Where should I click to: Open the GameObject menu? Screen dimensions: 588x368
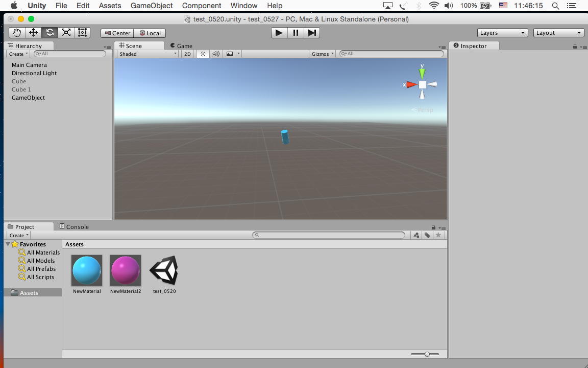click(152, 6)
